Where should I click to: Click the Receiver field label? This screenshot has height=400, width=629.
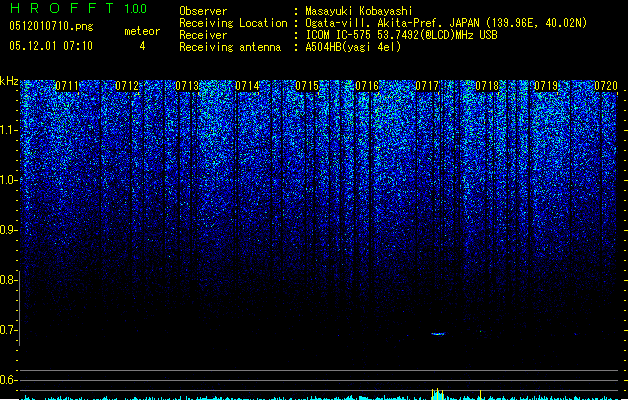pos(203,35)
